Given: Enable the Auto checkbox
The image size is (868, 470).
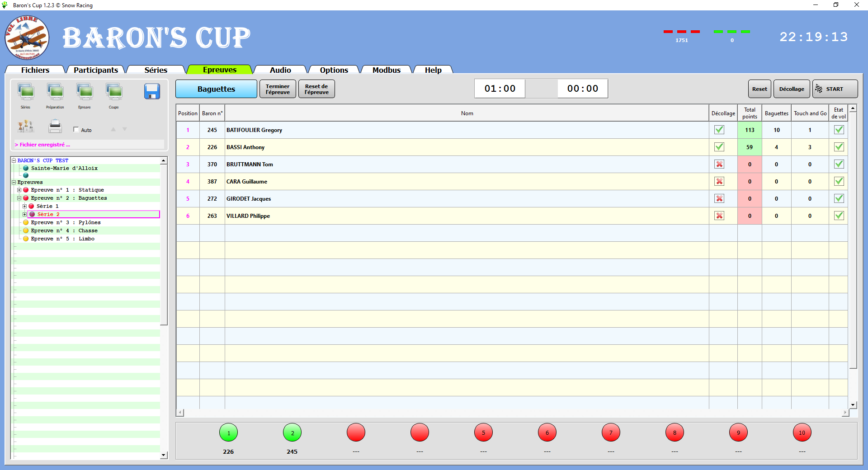Looking at the screenshot, I should [76, 129].
